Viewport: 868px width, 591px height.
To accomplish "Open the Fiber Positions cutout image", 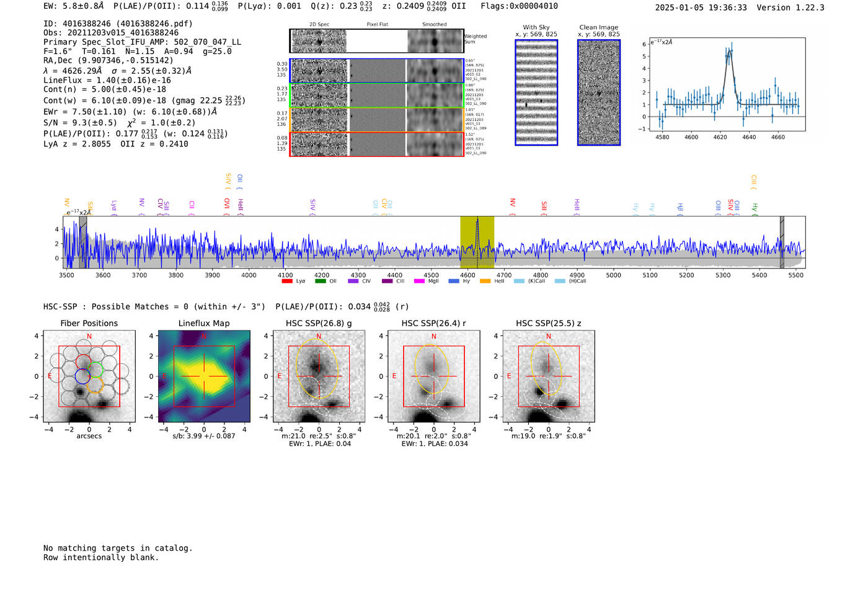I will [x=89, y=376].
